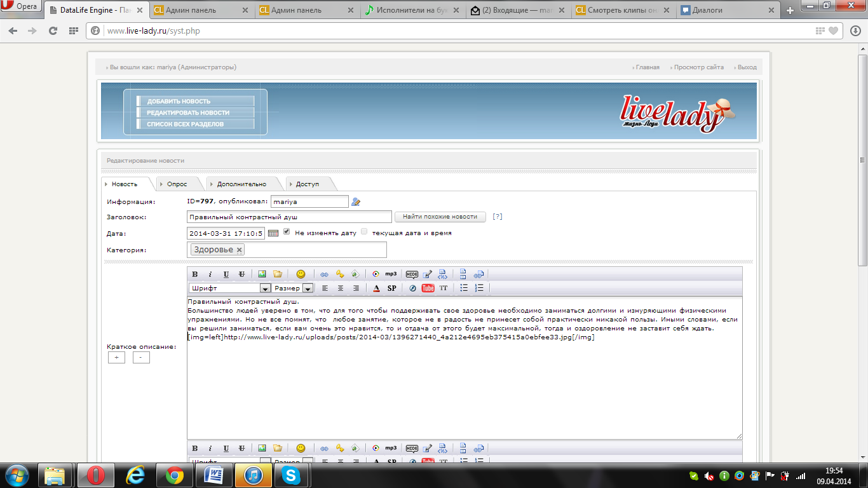Open a new browser tab

[x=790, y=10]
